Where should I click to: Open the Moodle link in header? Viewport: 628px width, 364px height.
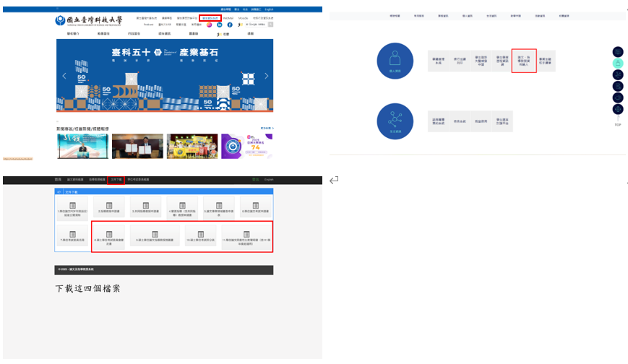coord(244,17)
